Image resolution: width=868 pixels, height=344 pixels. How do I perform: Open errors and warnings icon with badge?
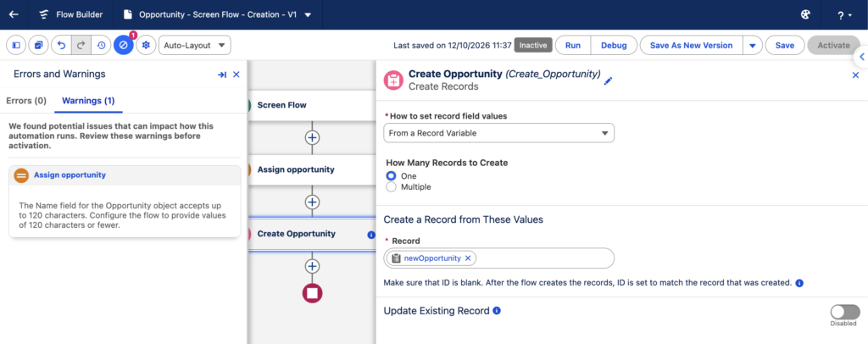(x=124, y=46)
